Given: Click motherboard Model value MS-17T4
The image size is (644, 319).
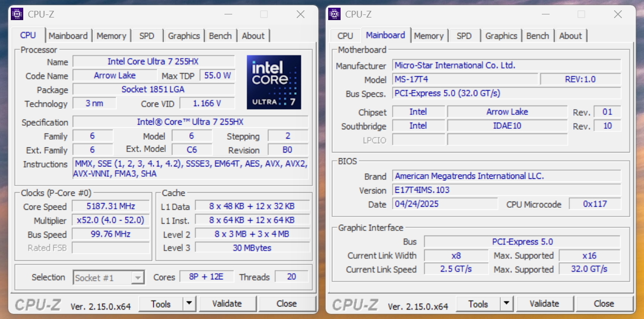Looking at the screenshot, I should [x=465, y=79].
